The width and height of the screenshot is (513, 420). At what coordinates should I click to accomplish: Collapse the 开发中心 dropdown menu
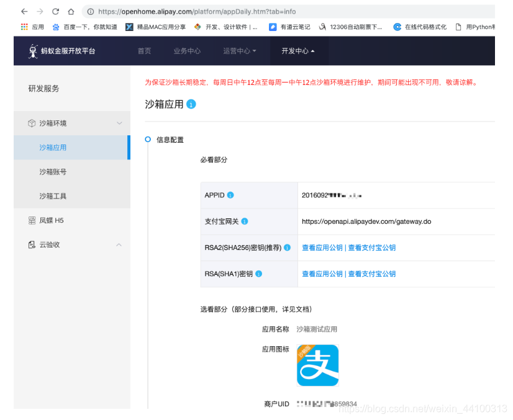click(x=297, y=51)
